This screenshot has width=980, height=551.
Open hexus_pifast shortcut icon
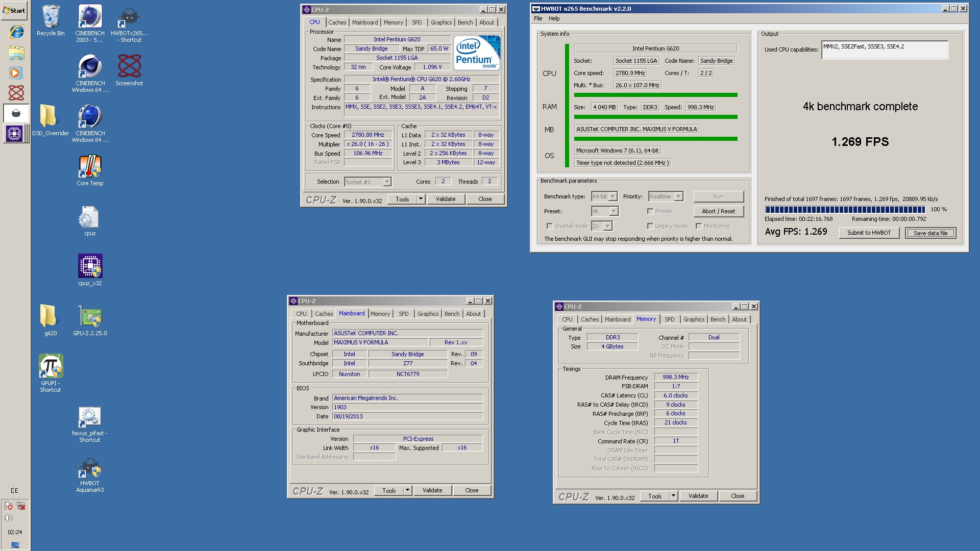pos(90,423)
